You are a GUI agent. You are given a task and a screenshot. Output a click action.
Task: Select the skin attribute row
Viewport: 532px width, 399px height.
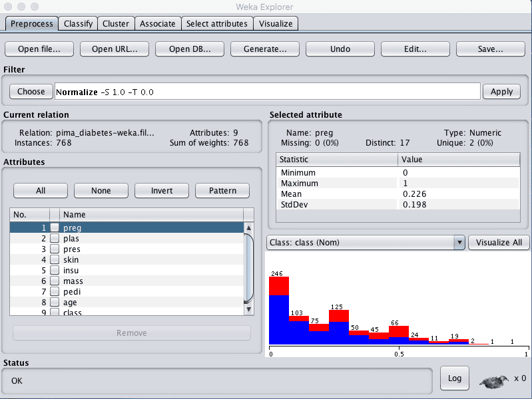(127, 259)
